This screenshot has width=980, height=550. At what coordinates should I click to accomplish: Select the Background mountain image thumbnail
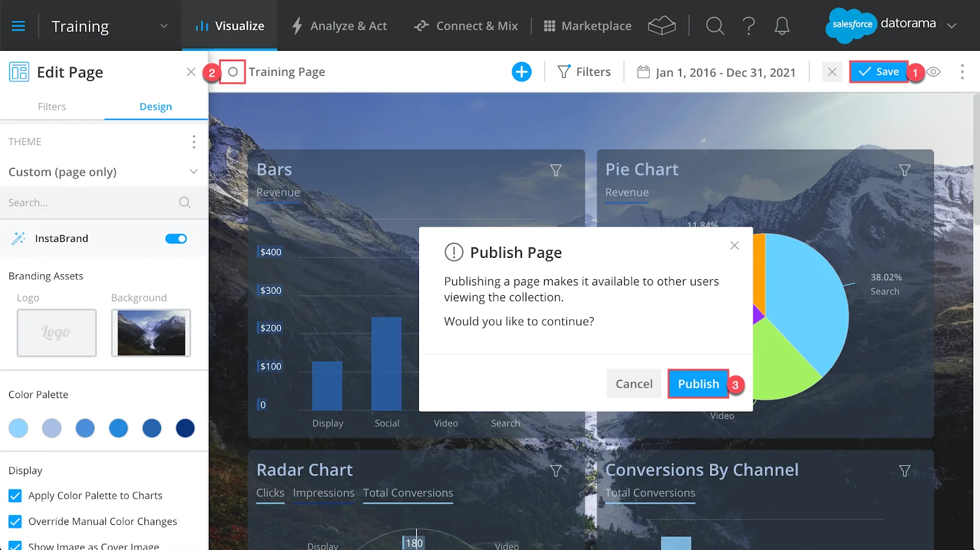click(x=151, y=333)
